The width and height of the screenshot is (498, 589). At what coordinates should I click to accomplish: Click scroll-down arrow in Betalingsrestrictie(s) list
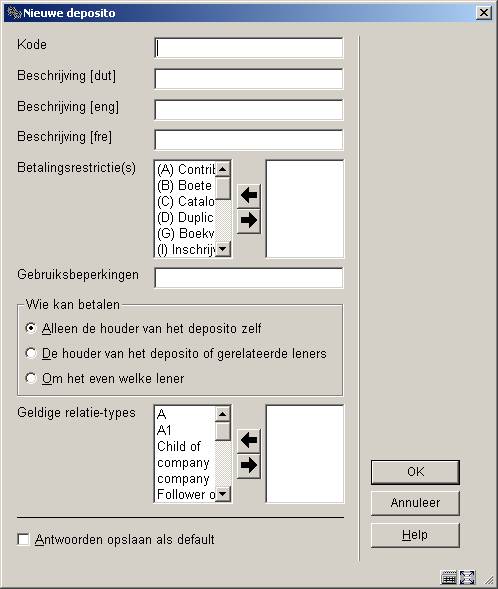click(223, 249)
